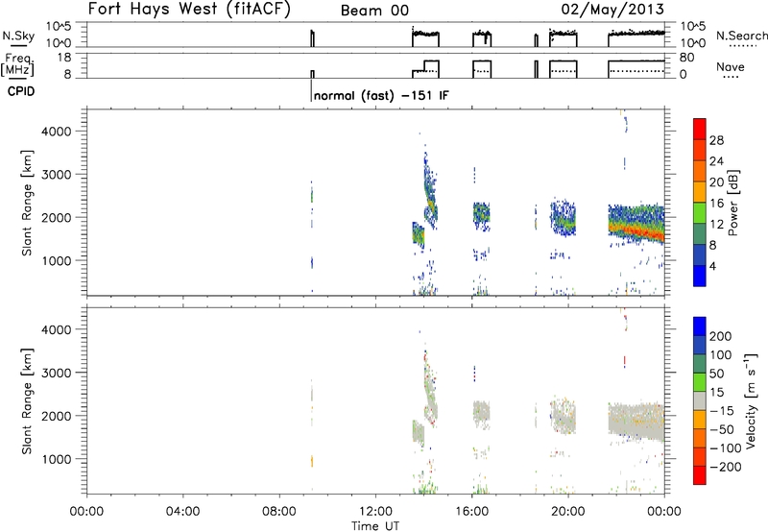Click the '12:00' time axis label
This screenshot has height=532, width=768.
[375, 512]
